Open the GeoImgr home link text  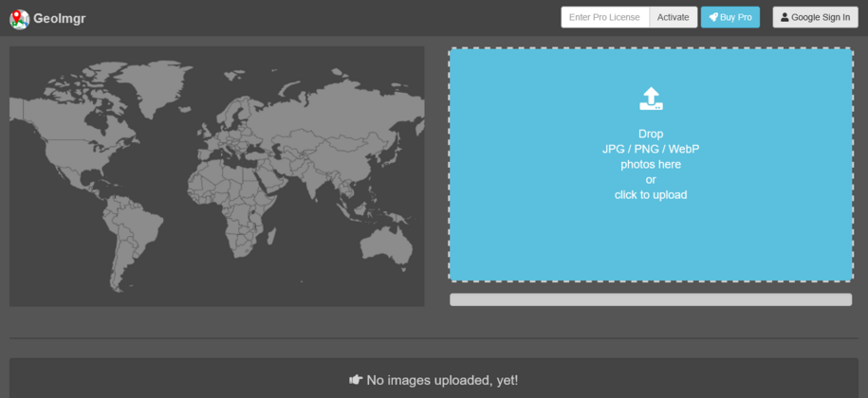(59, 19)
